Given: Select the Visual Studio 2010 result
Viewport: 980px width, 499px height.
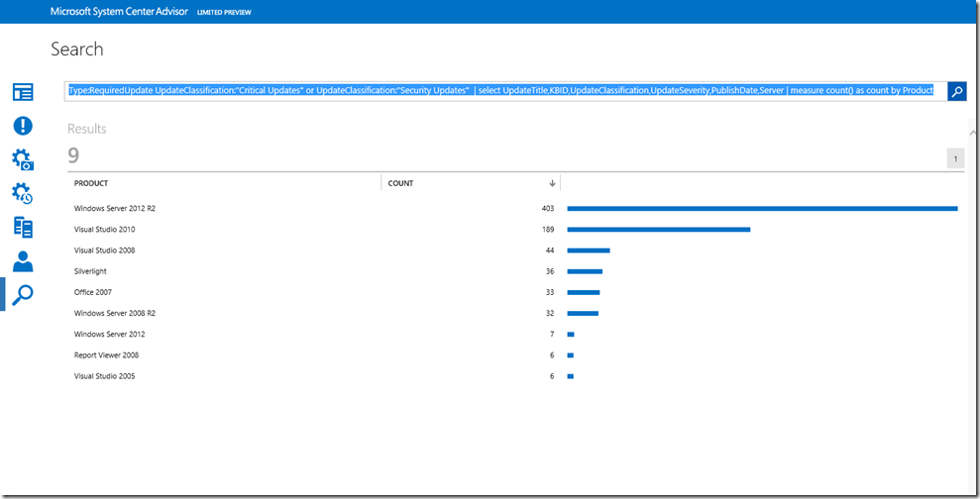Looking at the screenshot, I should pyautogui.click(x=104, y=230).
